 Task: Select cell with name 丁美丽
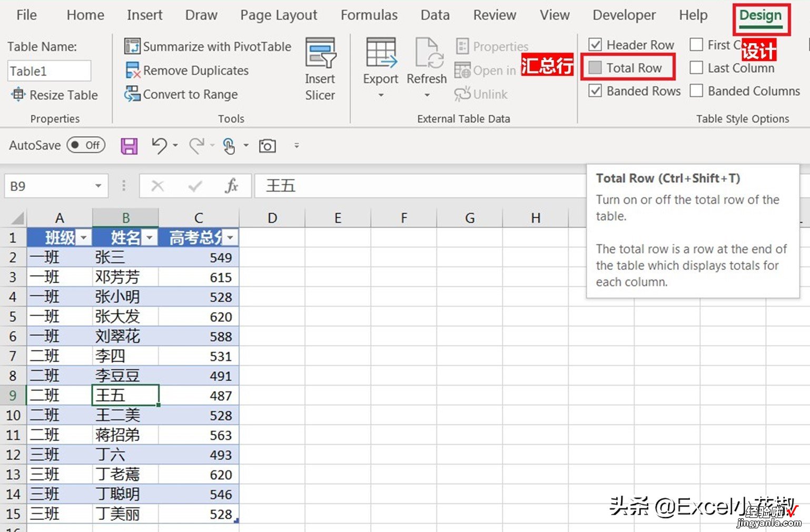point(125,514)
